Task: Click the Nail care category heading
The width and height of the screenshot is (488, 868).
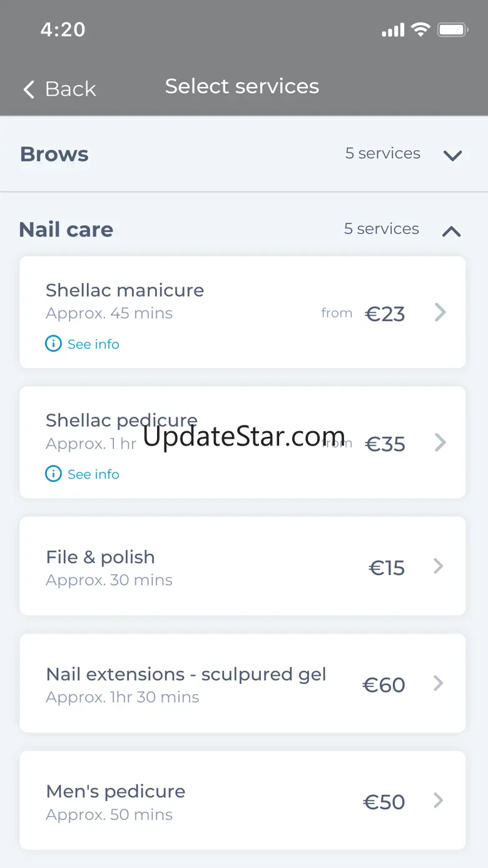Action: (x=66, y=230)
